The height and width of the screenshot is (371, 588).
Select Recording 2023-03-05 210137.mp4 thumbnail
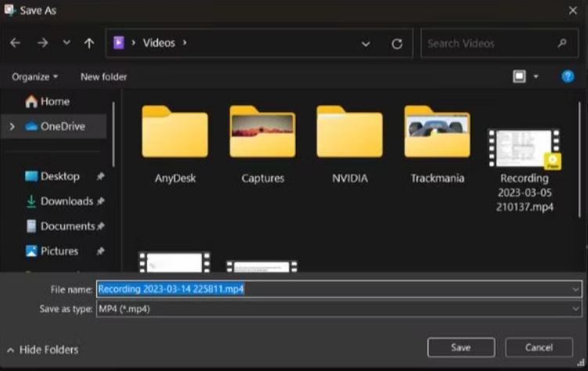click(x=525, y=149)
